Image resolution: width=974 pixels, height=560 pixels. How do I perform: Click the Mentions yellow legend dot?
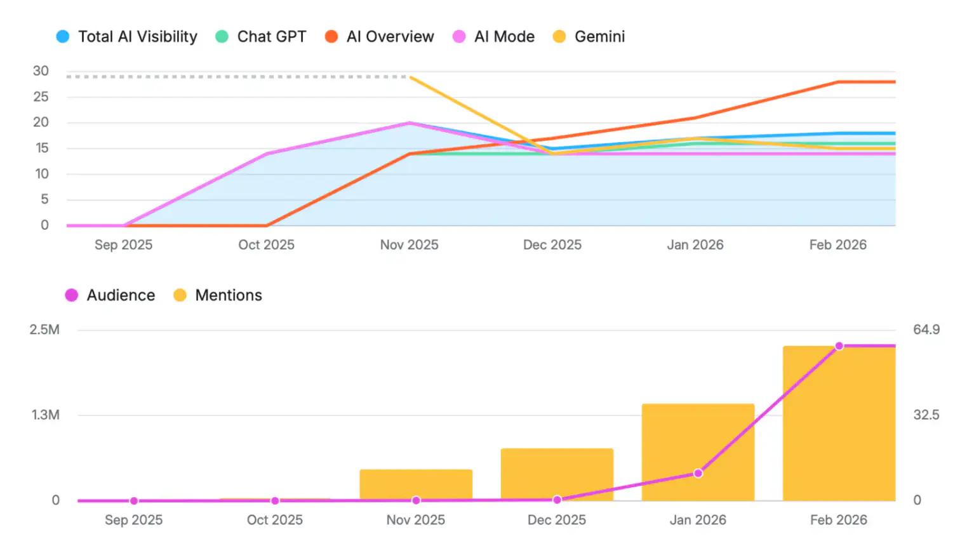179,295
